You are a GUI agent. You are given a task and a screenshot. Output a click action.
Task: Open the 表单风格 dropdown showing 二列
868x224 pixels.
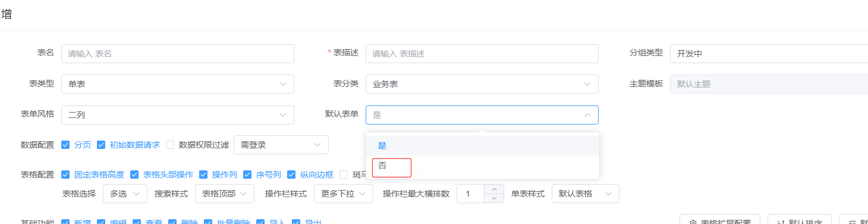tap(178, 115)
